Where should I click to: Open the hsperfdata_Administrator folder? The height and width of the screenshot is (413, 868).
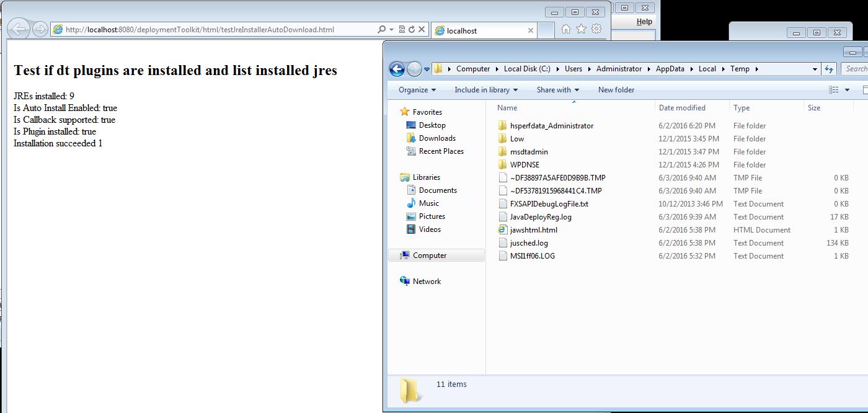click(551, 126)
